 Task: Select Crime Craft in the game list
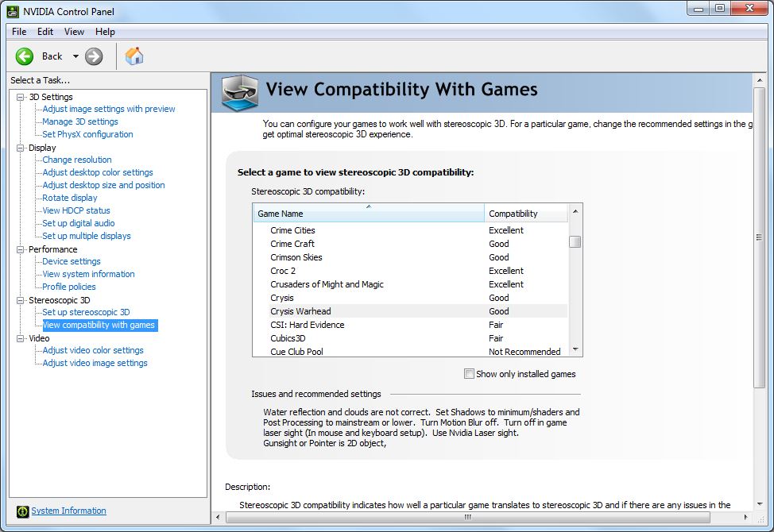(410, 244)
